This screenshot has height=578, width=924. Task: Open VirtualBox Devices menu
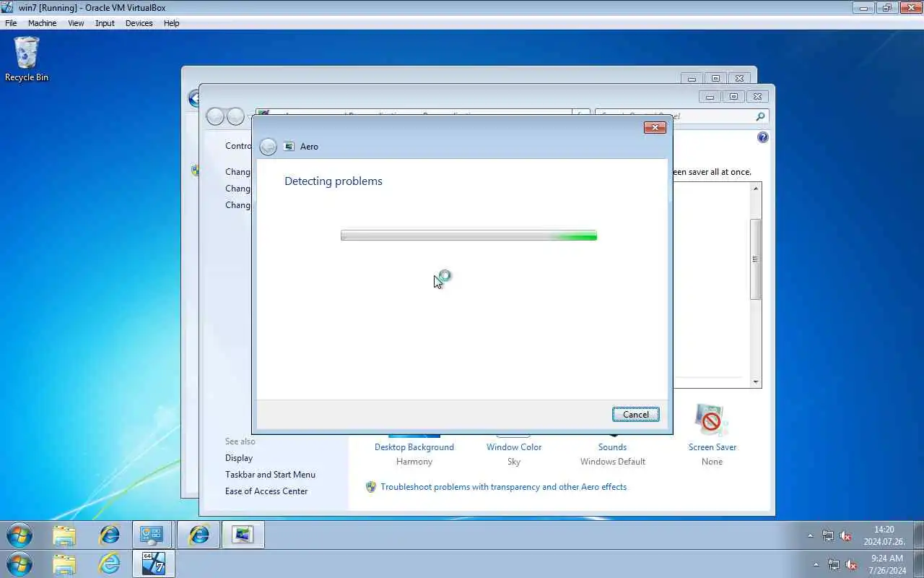pyautogui.click(x=139, y=23)
